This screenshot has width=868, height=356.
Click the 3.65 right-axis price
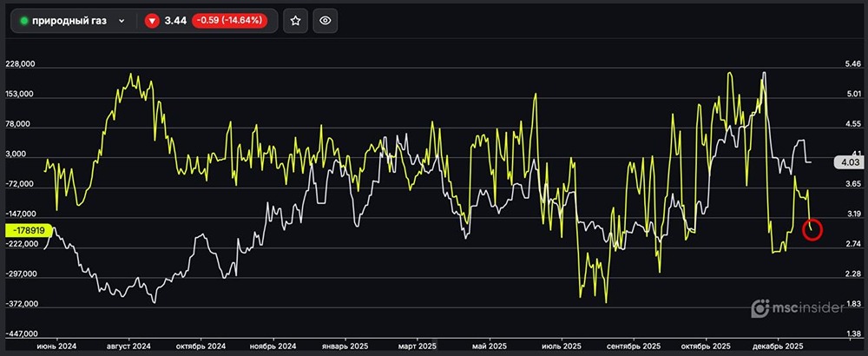click(853, 184)
